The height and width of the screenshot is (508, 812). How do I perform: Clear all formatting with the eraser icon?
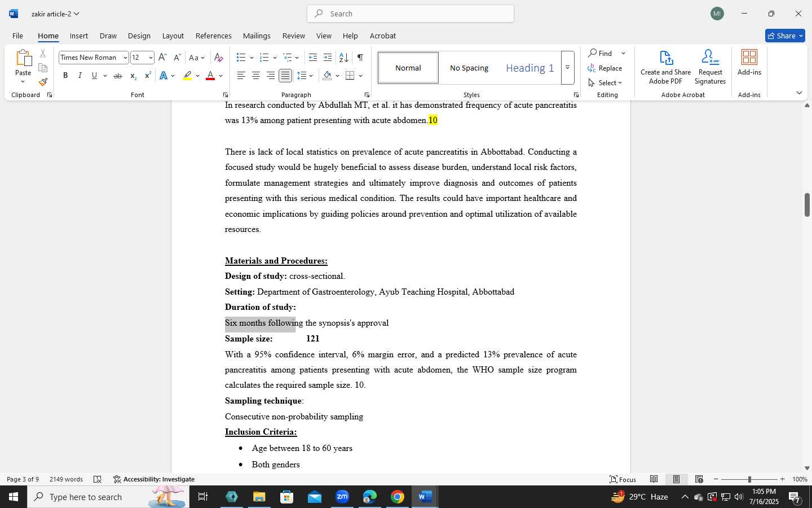pos(219,58)
